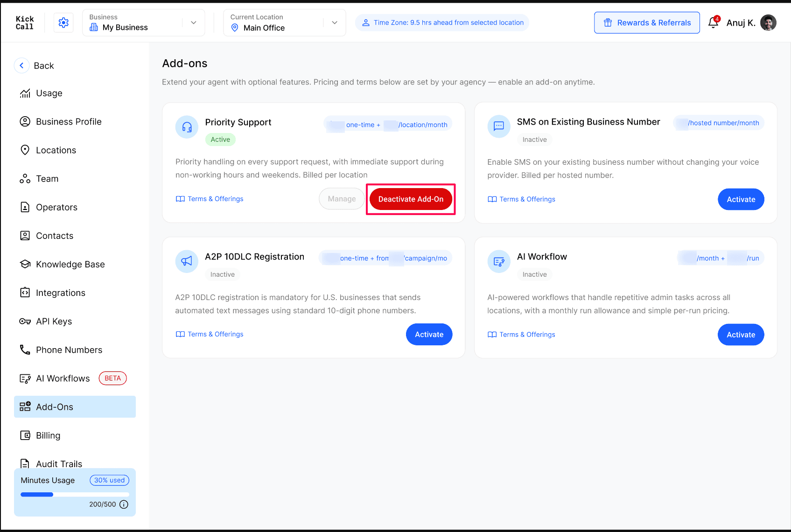Click the Minutes Usage info icon
The width and height of the screenshot is (791, 532).
[124, 504]
